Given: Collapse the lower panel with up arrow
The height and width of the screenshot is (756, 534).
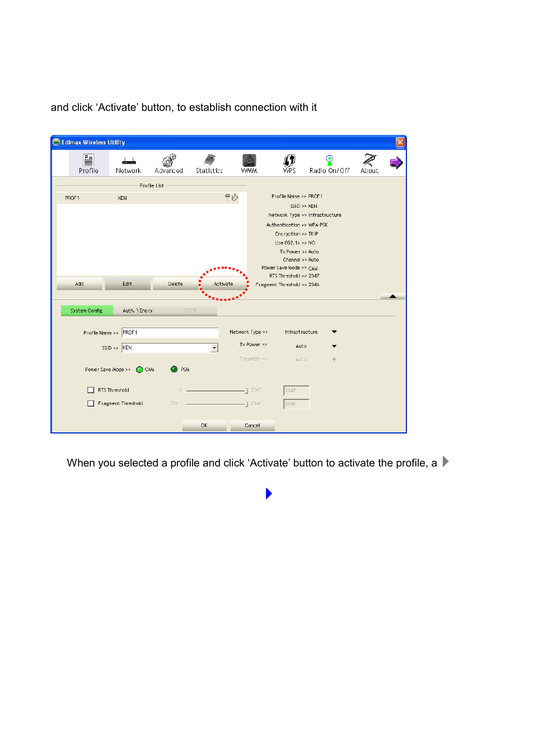Looking at the screenshot, I should (393, 296).
